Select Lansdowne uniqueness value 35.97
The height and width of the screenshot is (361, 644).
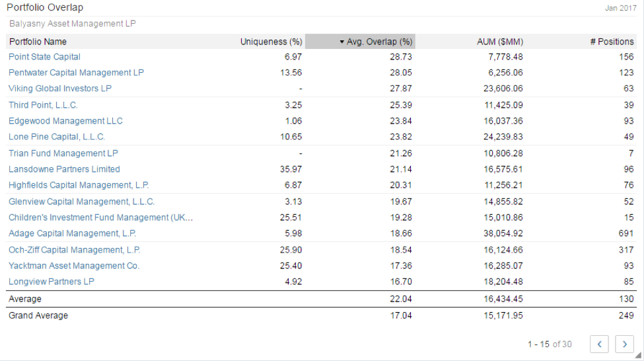coord(291,169)
